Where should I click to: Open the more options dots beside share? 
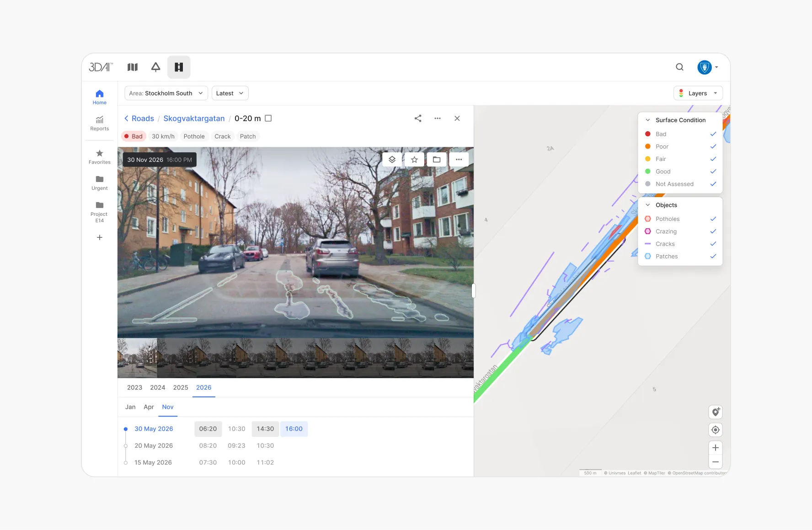(x=438, y=118)
